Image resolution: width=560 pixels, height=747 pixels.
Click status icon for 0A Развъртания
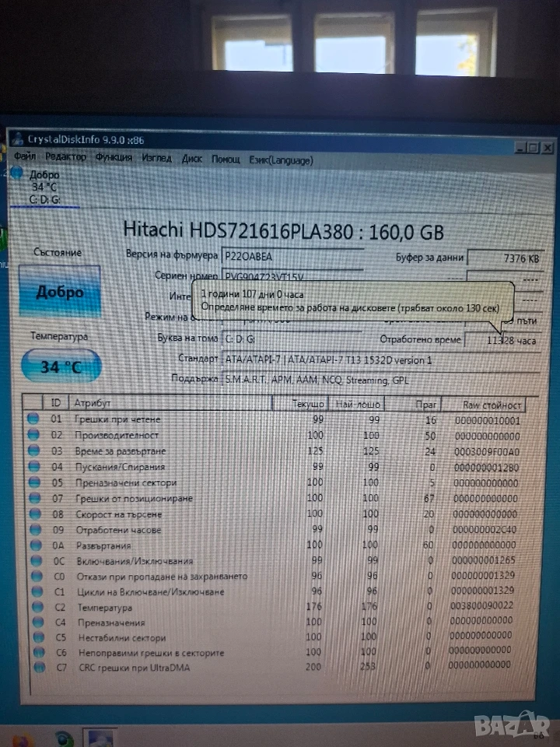37,545
